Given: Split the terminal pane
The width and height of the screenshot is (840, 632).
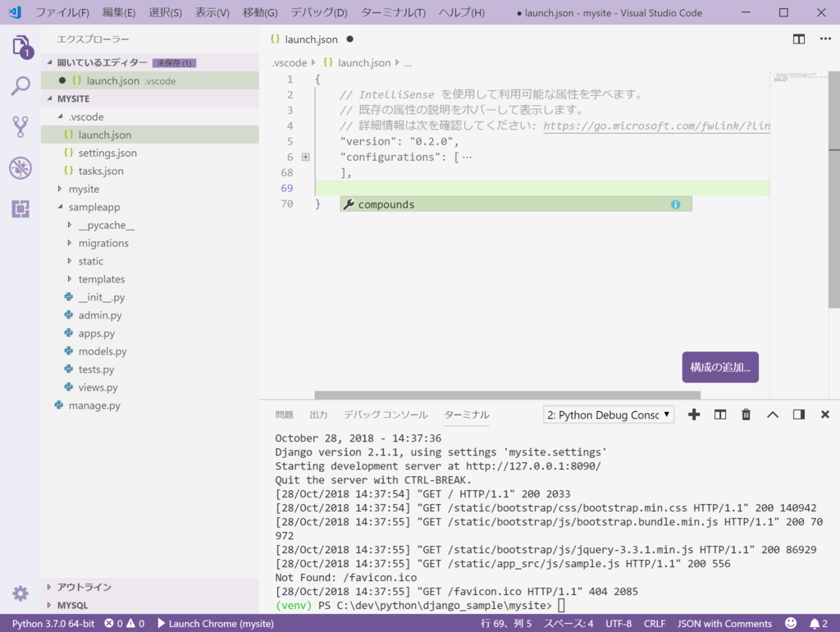Looking at the screenshot, I should [720, 414].
